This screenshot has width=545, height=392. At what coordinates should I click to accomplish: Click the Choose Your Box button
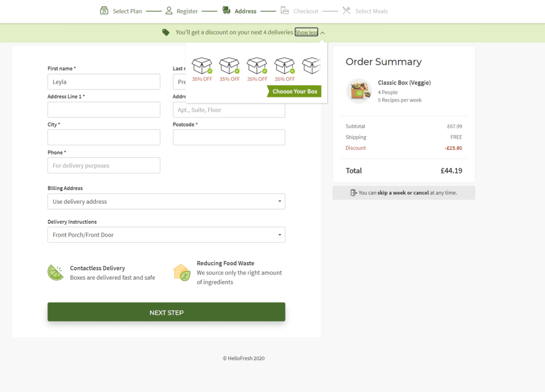click(294, 91)
